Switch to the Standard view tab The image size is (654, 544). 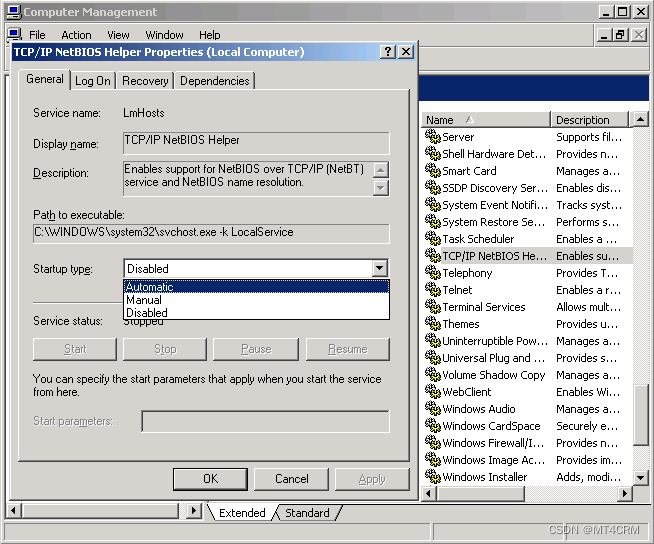click(x=307, y=512)
